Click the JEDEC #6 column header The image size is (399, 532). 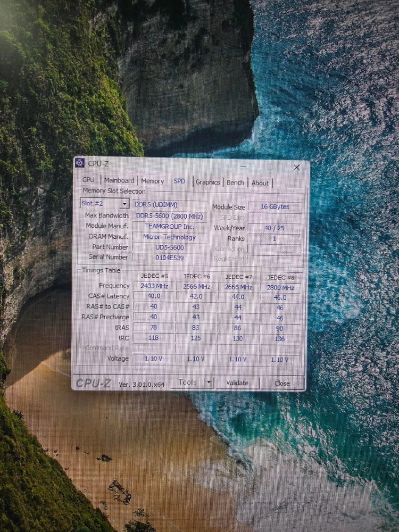pos(197,277)
